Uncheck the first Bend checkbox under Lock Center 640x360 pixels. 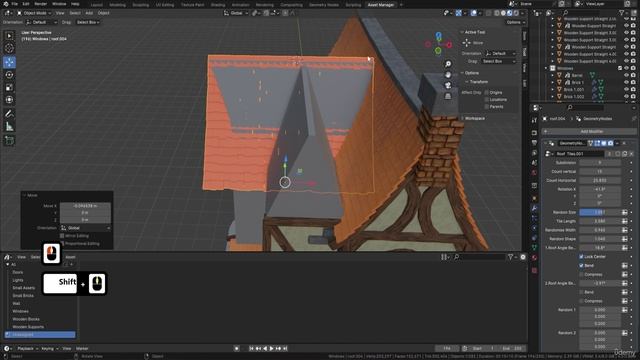point(581,266)
